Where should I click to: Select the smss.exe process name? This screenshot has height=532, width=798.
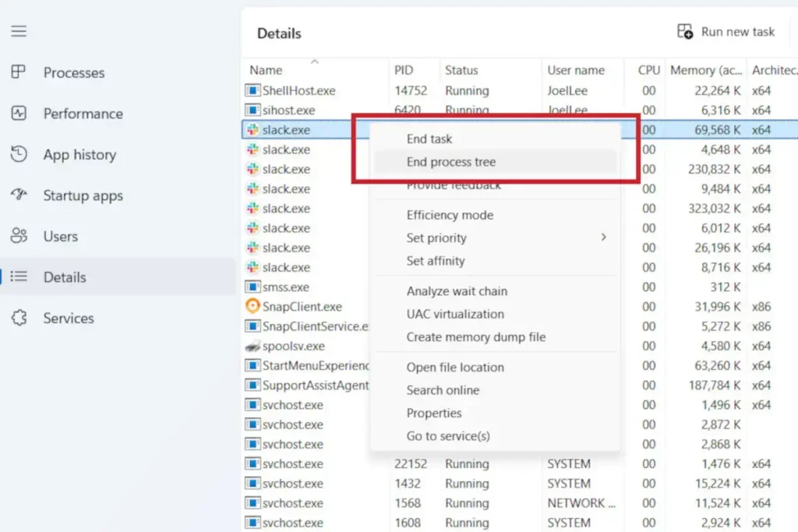[285, 287]
